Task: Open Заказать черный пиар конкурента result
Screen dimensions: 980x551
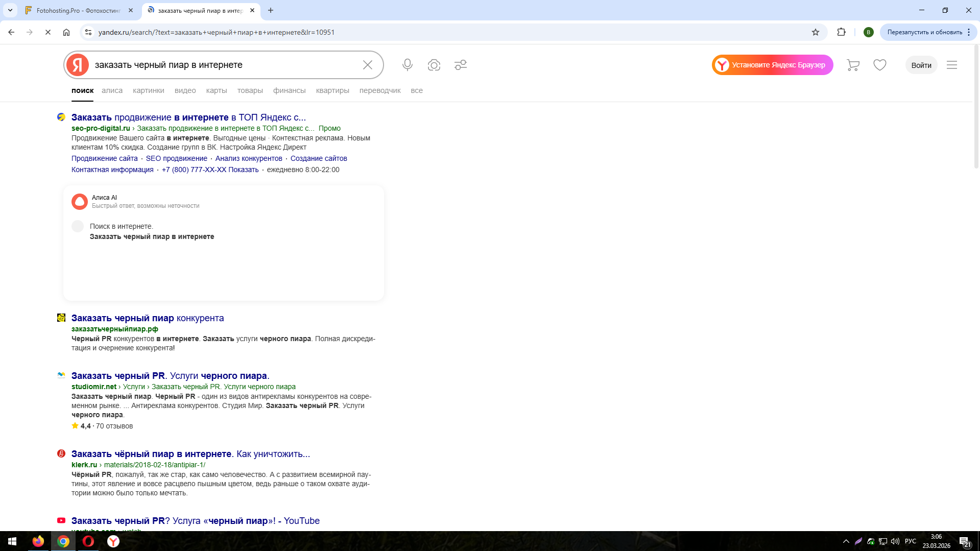Action: tap(148, 318)
